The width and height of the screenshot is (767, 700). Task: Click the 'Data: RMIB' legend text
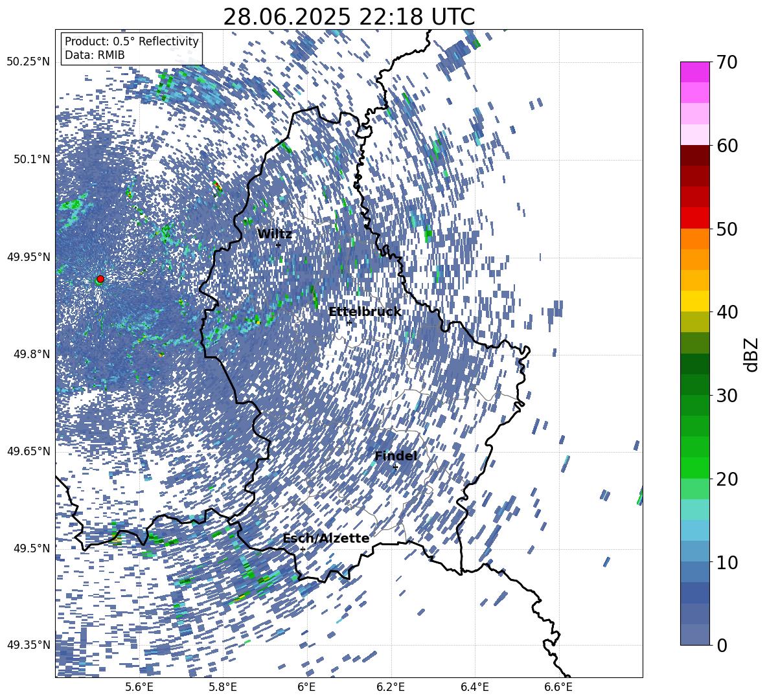point(95,55)
